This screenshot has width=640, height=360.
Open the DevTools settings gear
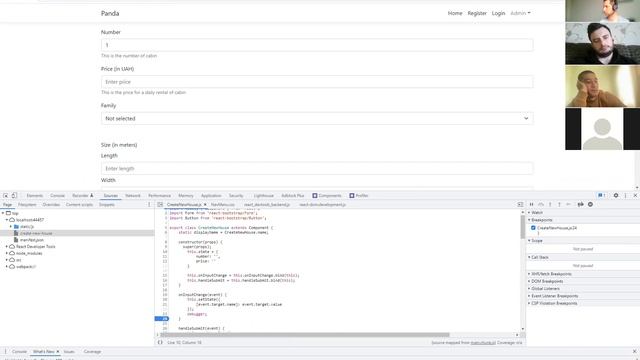pyautogui.click(x=616, y=196)
